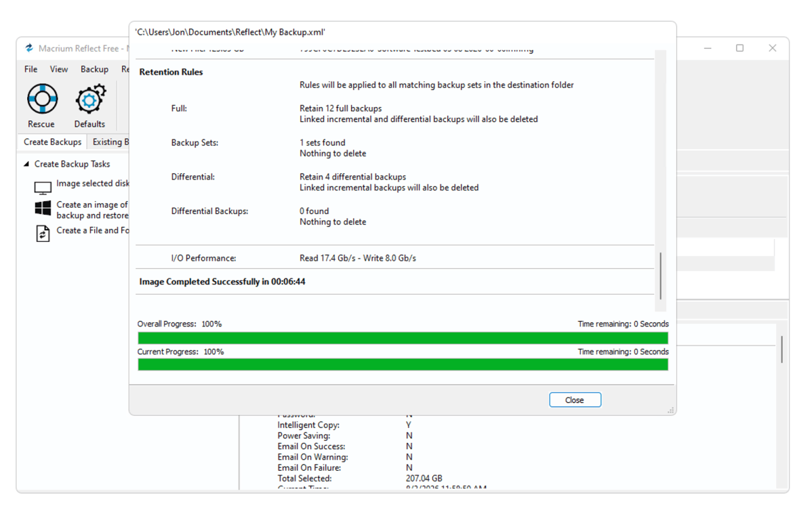This screenshot has width=812, height=510.
Task: Click the Overall Progress bar
Action: coord(403,338)
